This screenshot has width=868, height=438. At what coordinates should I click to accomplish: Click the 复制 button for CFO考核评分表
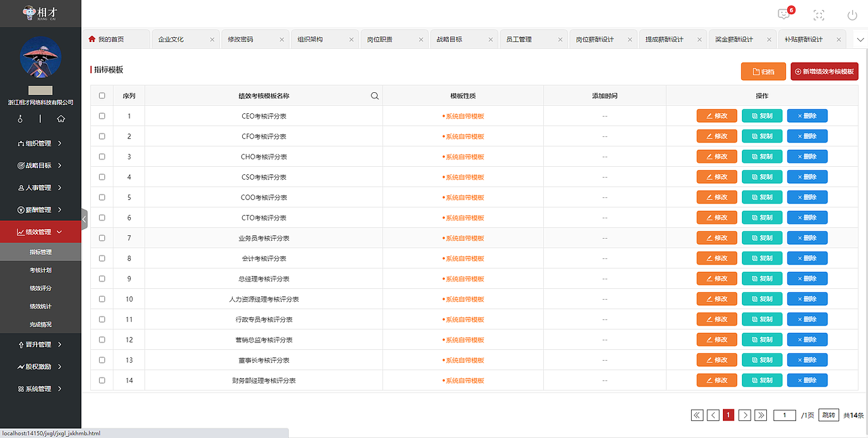[x=762, y=136]
